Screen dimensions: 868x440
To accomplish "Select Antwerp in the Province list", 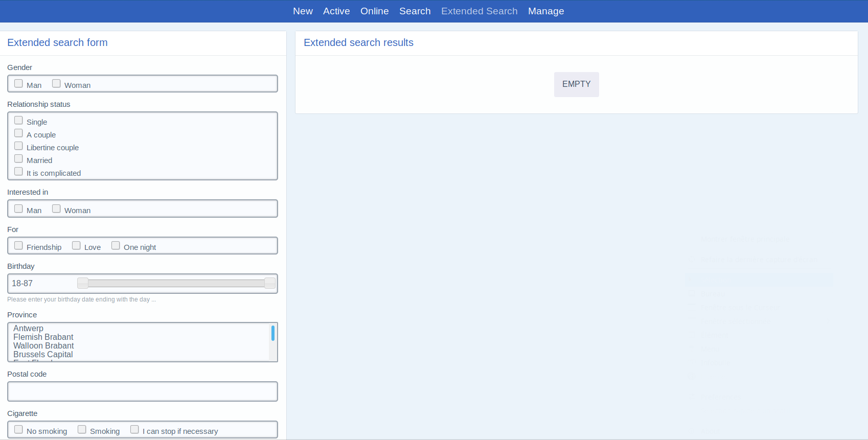I will click(x=29, y=328).
